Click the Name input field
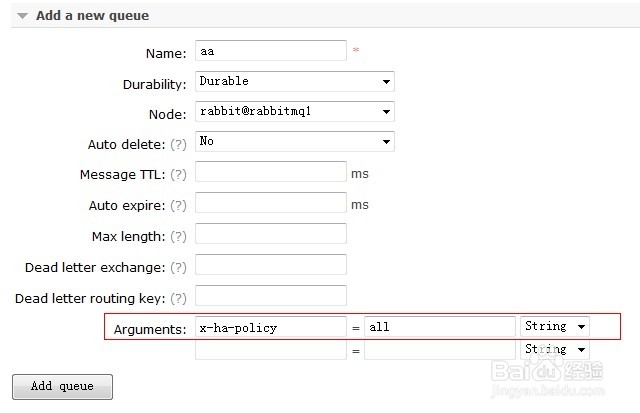This screenshot has width=640, height=413. click(x=270, y=52)
